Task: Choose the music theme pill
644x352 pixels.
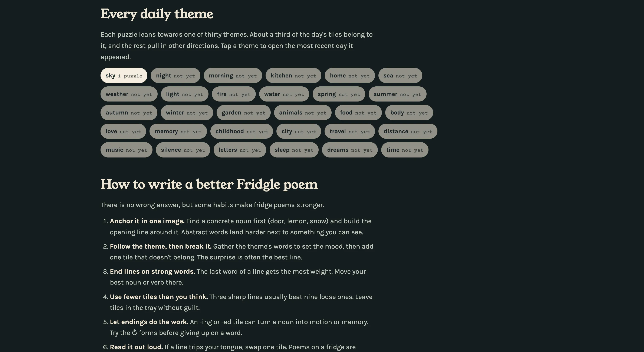Action: point(126,150)
